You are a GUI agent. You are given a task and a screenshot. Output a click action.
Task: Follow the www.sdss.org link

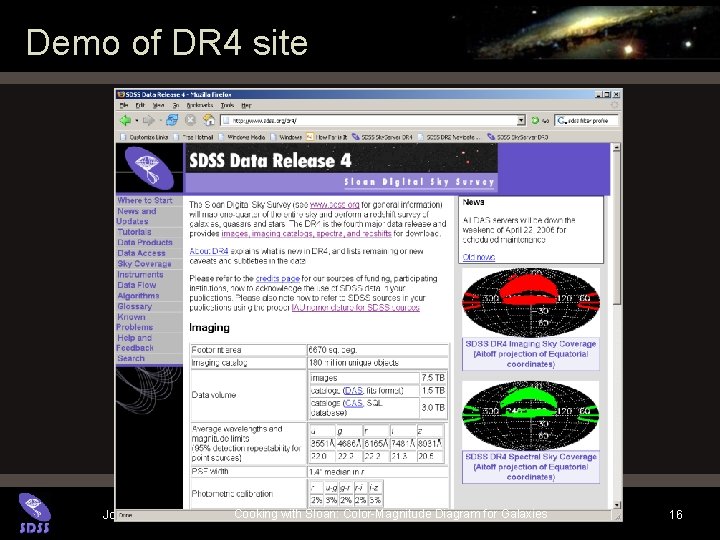coord(334,205)
